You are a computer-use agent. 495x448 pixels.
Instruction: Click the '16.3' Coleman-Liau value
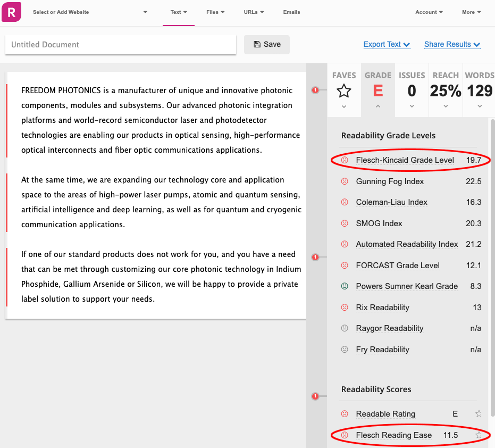click(474, 202)
